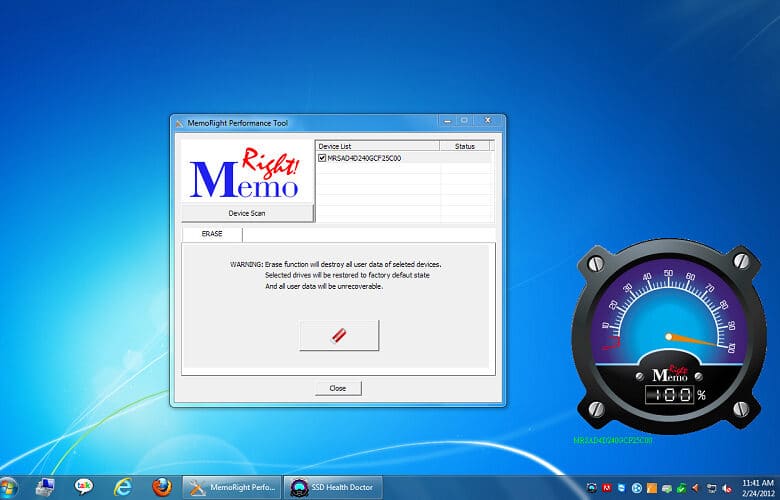Open the computer icon in the taskbar
The height and width of the screenshot is (500, 780).
pos(45,488)
